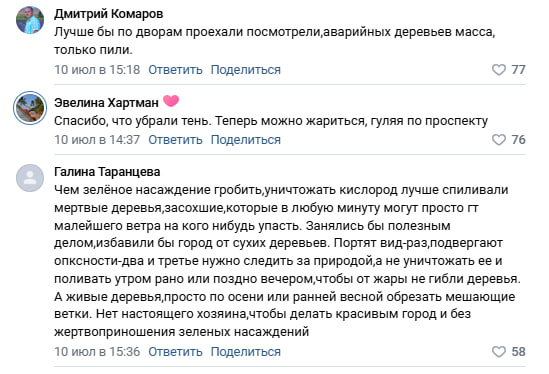Click the 77 likes counter

pos(518,70)
